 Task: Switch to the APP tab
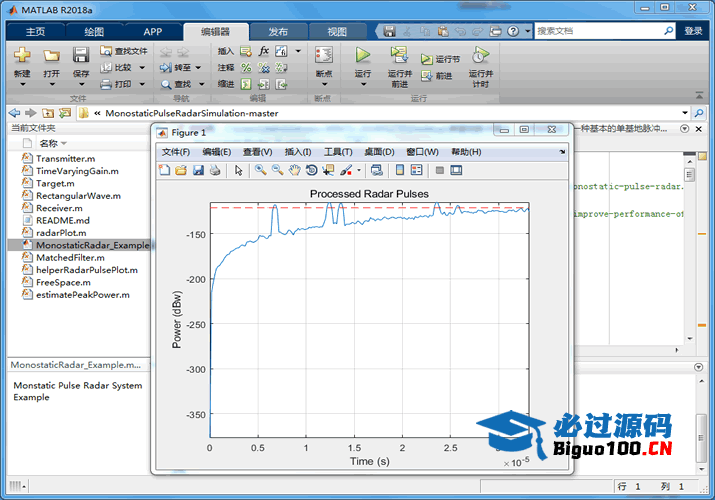[x=152, y=31]
